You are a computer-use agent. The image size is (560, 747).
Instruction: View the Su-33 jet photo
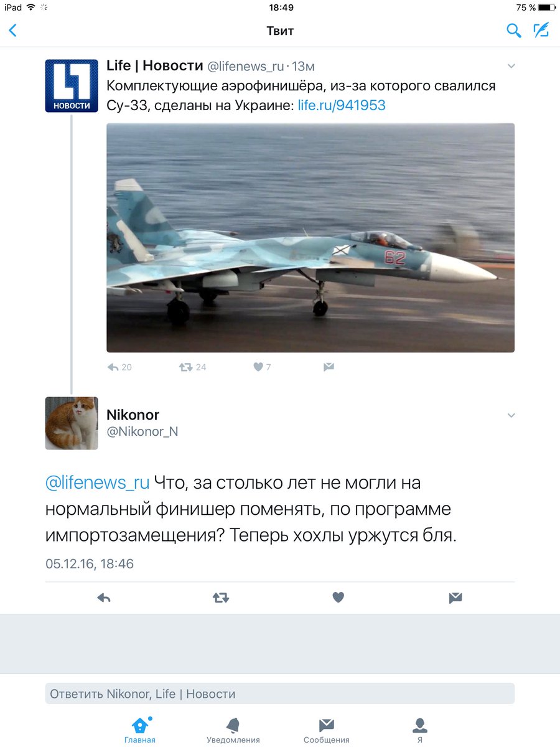(x=310, y=238)
